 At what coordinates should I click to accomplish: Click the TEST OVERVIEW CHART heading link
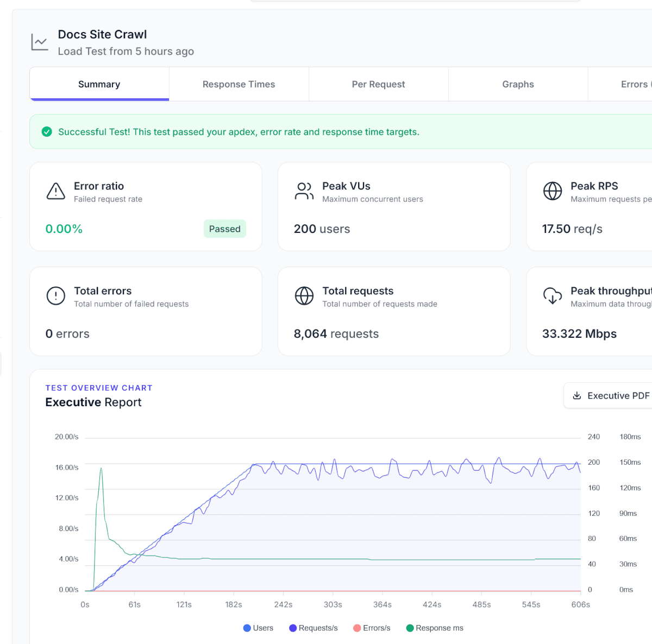(x=99, y=388)
